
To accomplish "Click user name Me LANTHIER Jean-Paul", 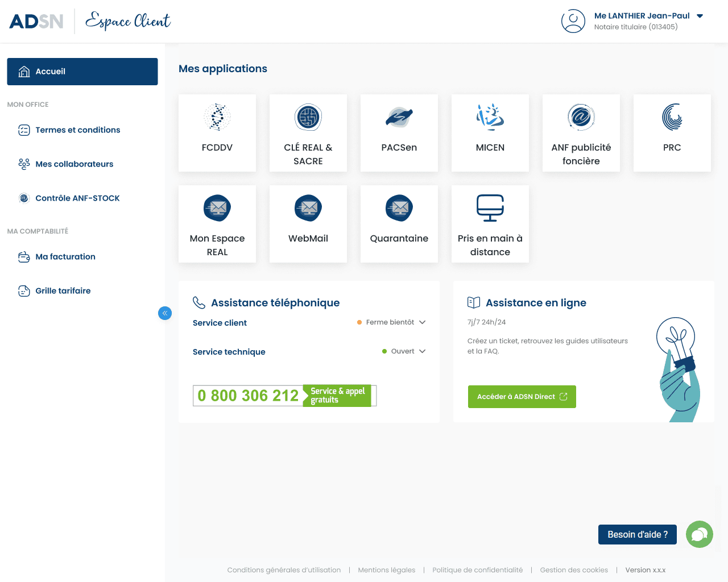I will pyautogui.click(x=642, y=16).
